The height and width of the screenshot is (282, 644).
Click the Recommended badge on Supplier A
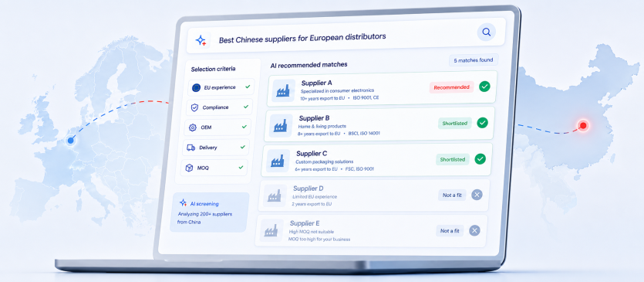point(451,87)
